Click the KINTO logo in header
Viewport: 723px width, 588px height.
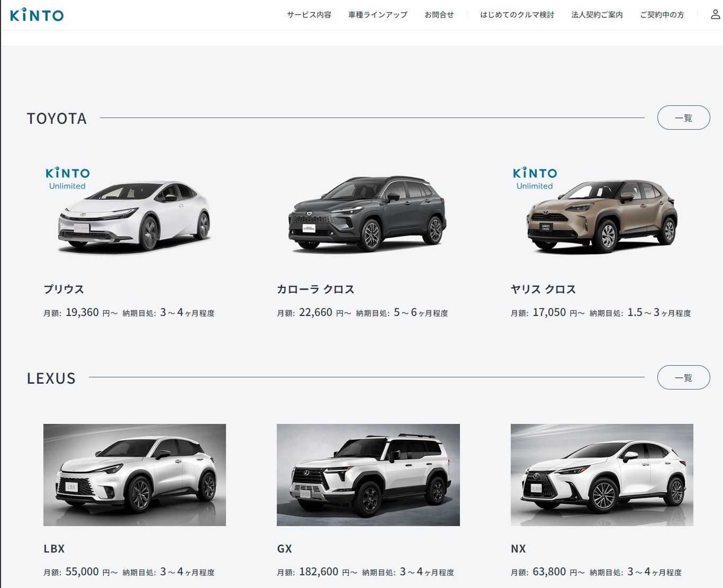37,15
